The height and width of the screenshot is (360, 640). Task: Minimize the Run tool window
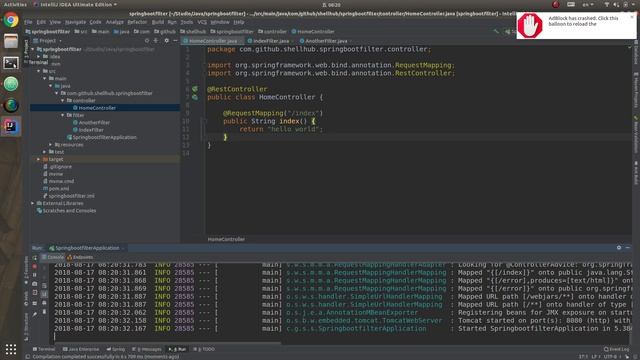tap(628, 248)
